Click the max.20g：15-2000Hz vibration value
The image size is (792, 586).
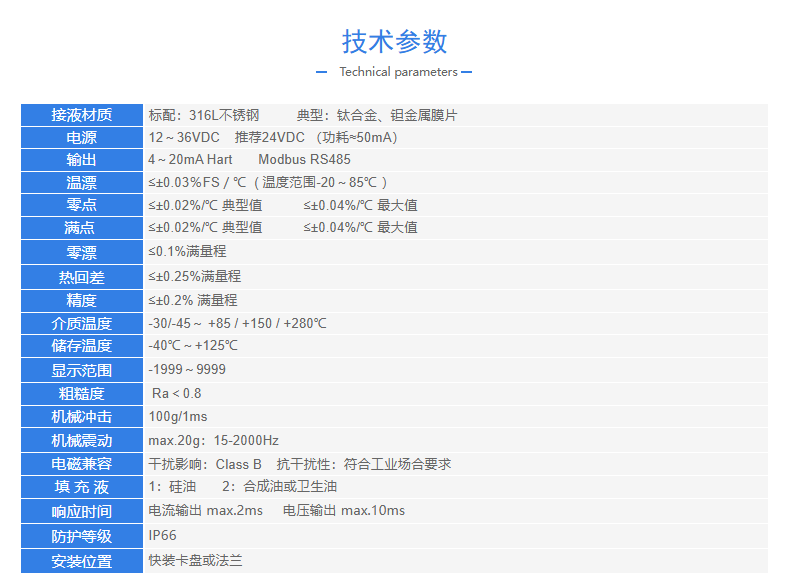tap(213, 441)
